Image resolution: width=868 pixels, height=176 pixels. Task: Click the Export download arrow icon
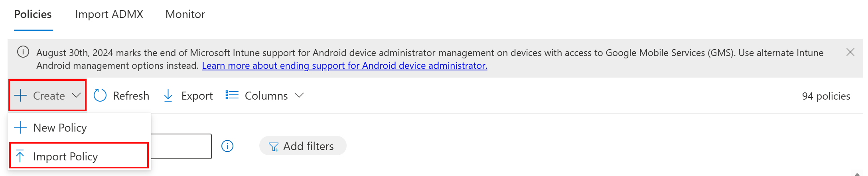click(x=168, y=96)
